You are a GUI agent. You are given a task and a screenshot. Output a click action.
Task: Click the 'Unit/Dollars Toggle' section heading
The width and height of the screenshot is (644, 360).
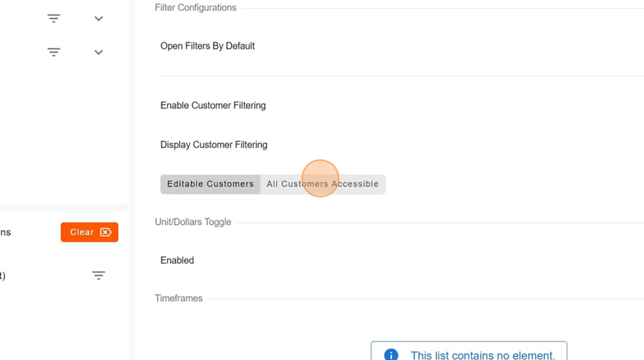[x=193, y=223]
